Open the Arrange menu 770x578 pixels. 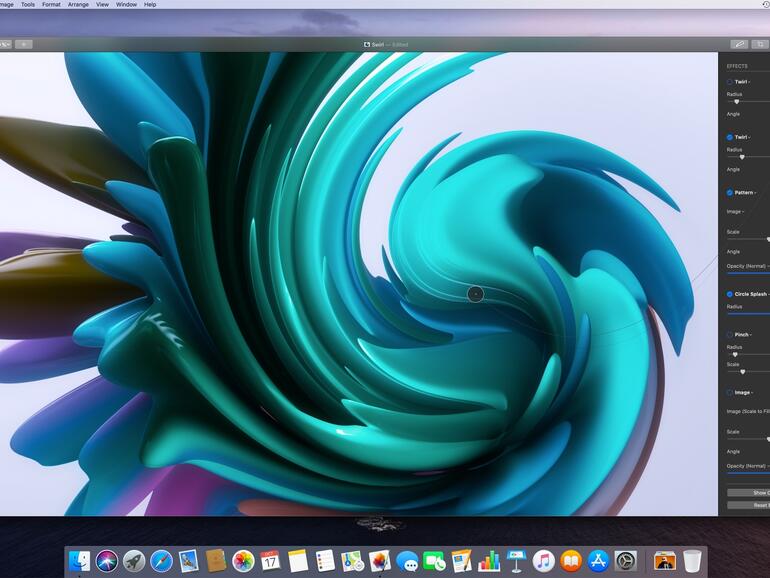[x=78, y=4]
